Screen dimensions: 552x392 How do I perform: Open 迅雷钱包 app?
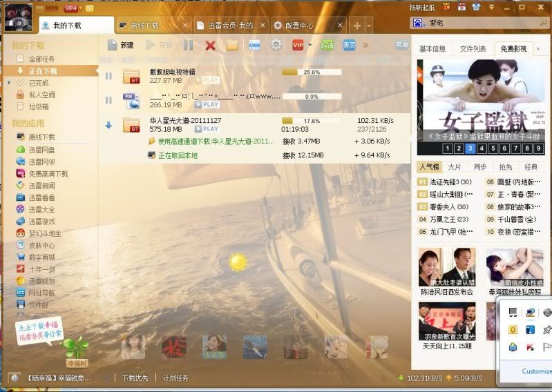point(41,281)
